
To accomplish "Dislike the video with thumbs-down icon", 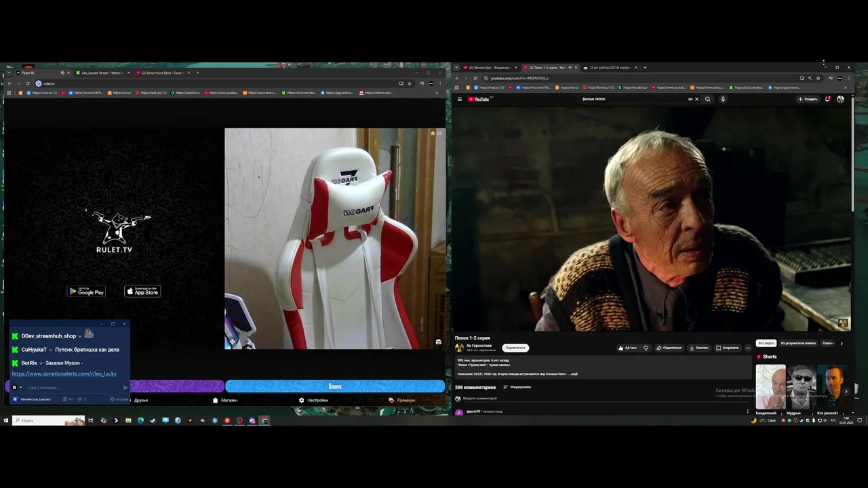I will click(x=646, y=348).
